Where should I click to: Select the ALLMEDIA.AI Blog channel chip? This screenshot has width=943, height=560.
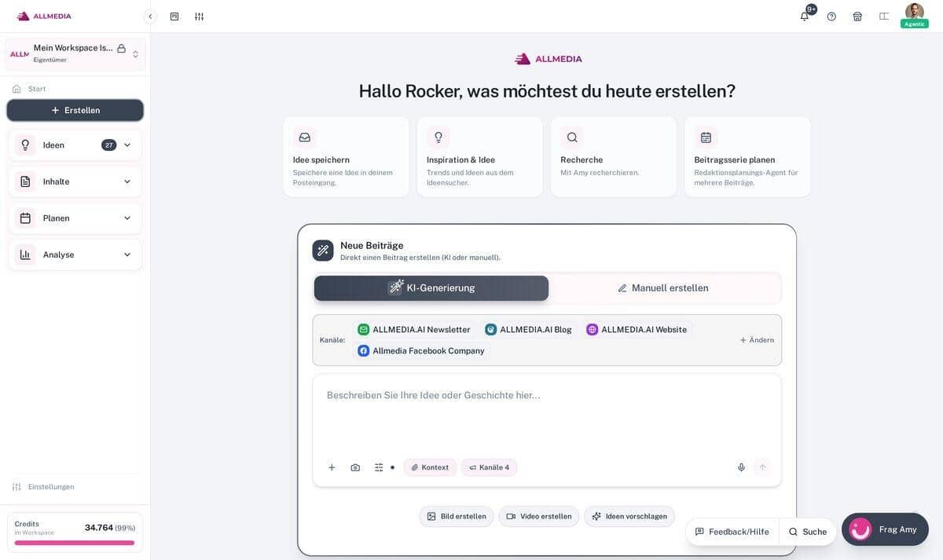[x=529, y=330]
